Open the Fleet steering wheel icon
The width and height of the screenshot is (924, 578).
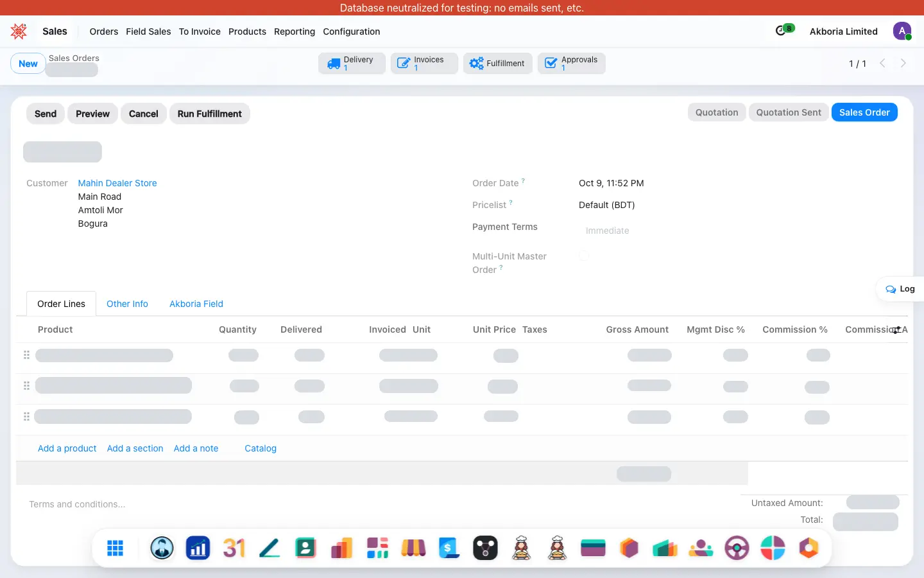pos(737,548)
